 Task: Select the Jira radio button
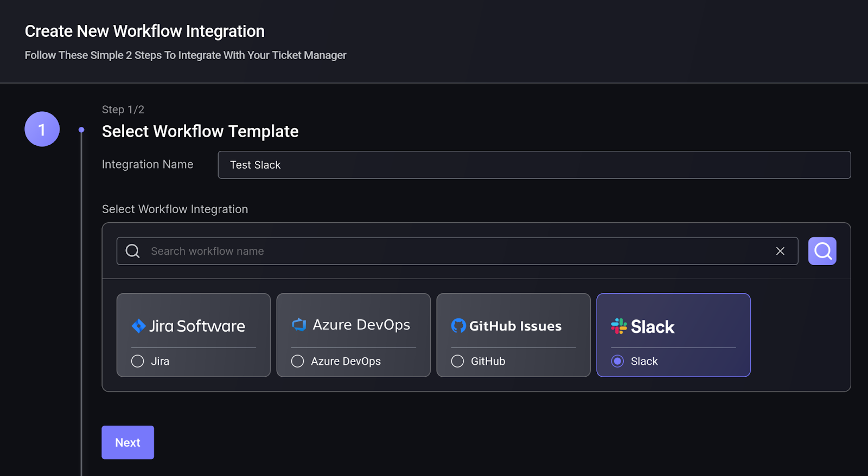(x=138, y=361)
